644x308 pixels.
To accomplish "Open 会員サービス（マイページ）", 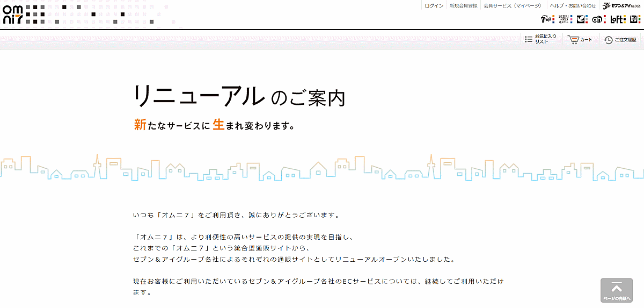I will 512,6.
